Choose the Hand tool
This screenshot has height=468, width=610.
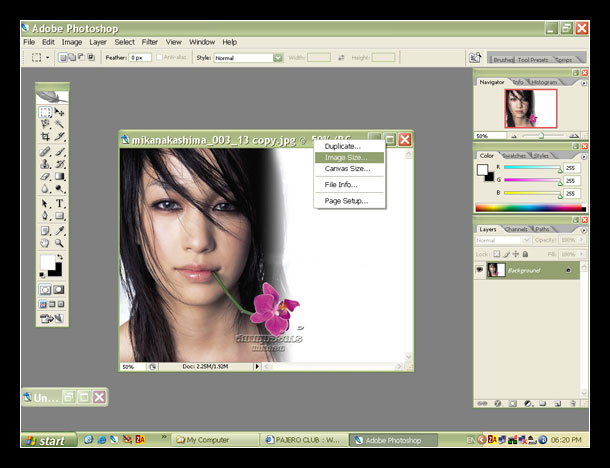pos(46,242)
